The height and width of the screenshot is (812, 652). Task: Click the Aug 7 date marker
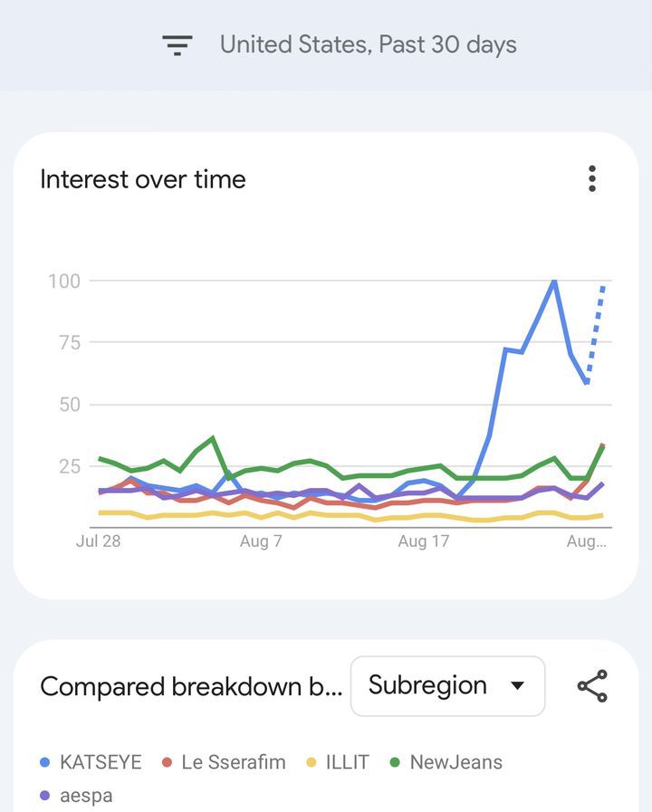click(x=261, y=541)
